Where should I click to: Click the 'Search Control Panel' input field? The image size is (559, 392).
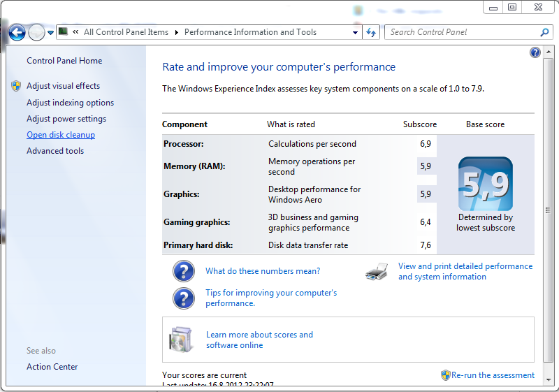pos(461,32)
